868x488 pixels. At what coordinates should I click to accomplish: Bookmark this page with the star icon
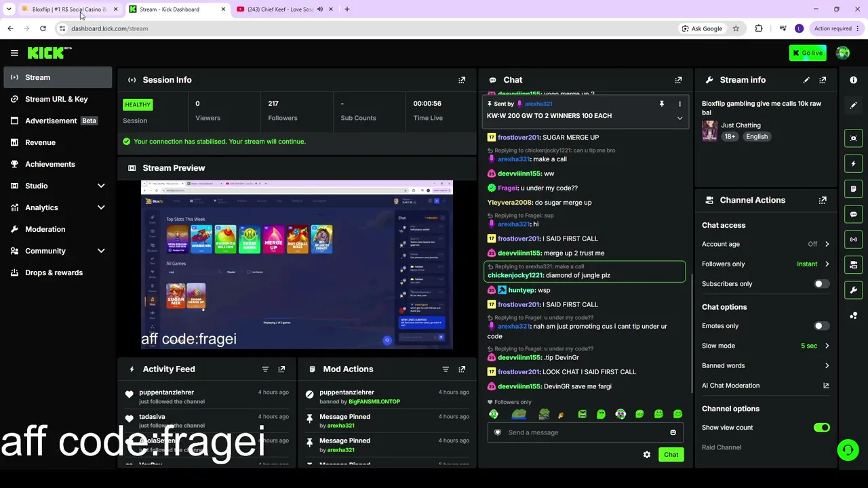736,28
